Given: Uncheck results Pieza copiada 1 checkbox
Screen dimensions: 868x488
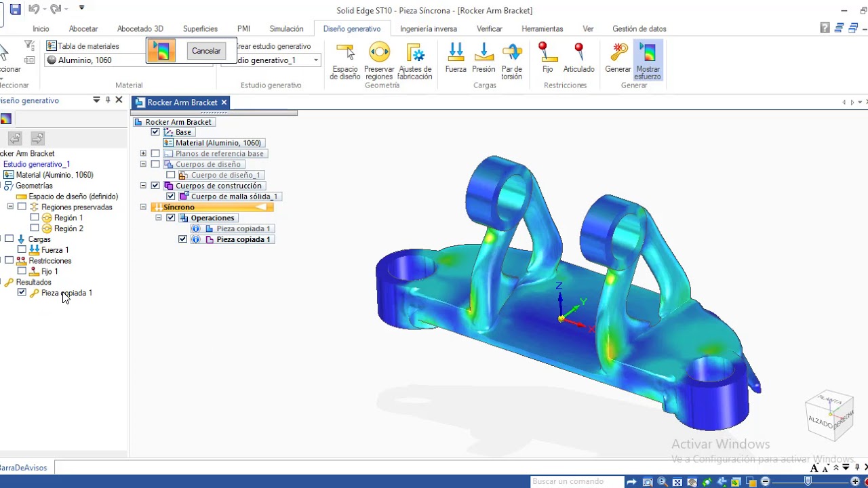Looking at the screenshot, I should 22,293.
